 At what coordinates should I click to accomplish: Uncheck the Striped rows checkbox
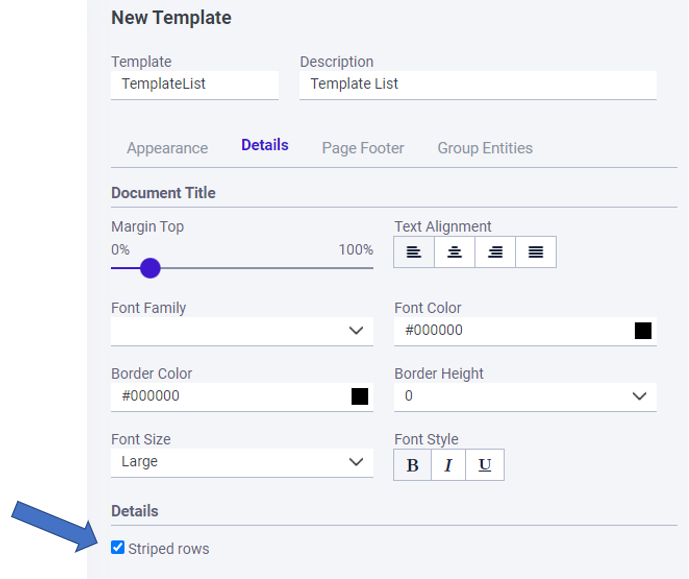pos(118,547)
